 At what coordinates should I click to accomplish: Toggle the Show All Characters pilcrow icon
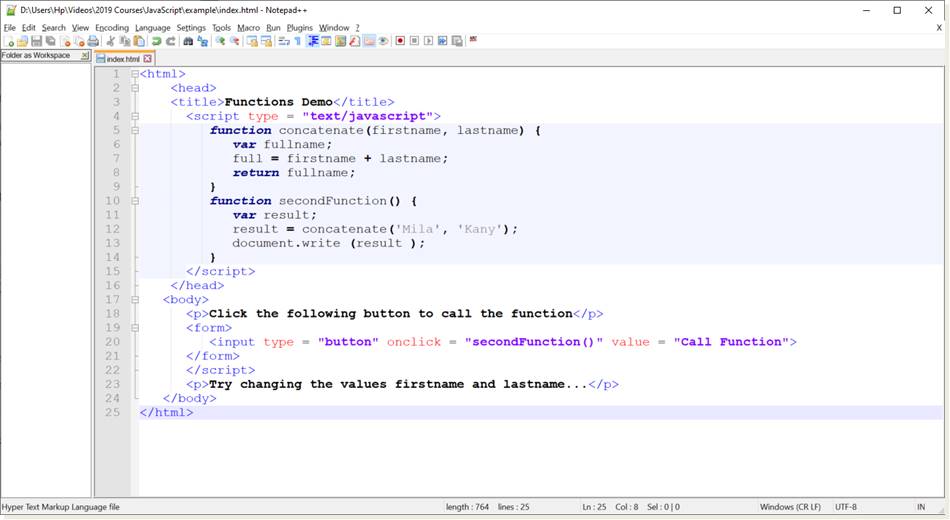pos(298,41)
